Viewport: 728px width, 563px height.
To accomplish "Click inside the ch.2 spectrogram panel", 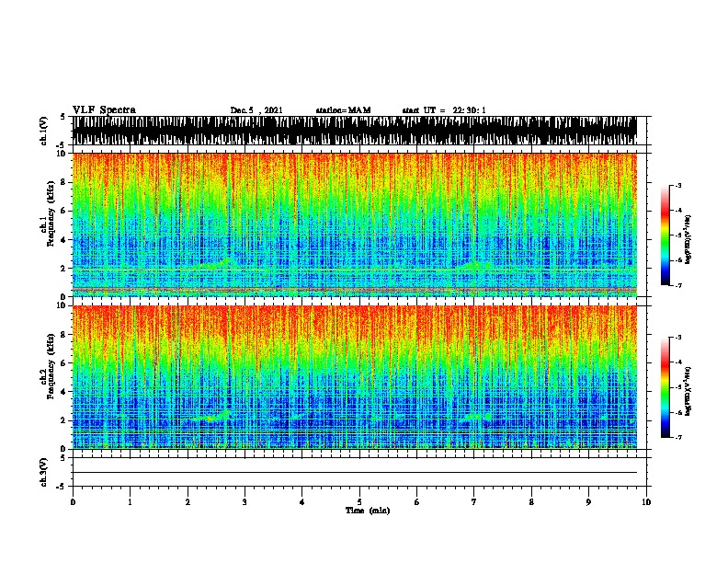I will 355,377.
